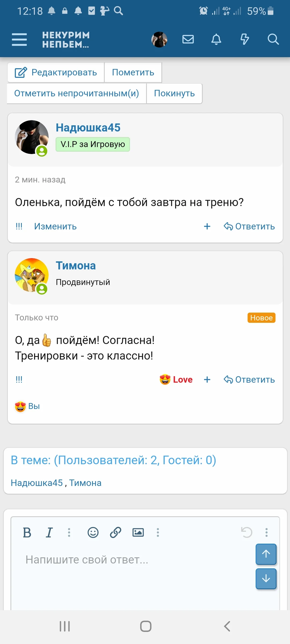Insert an image in the editor
290x644 pixels.
point(138,532)
